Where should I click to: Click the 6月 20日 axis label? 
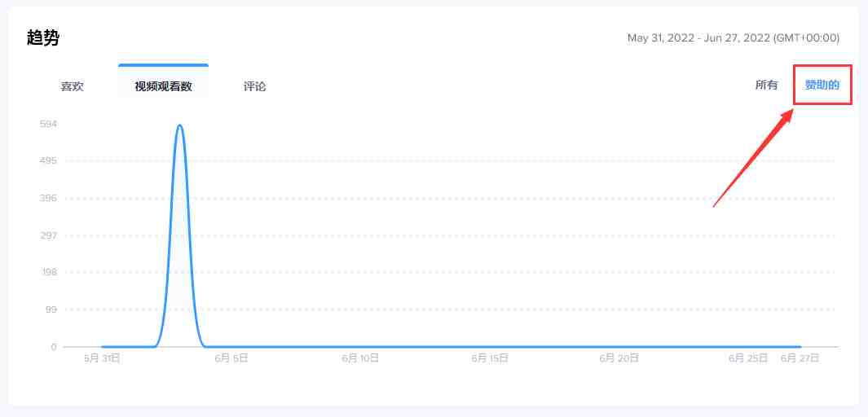(x=618, y=358)
